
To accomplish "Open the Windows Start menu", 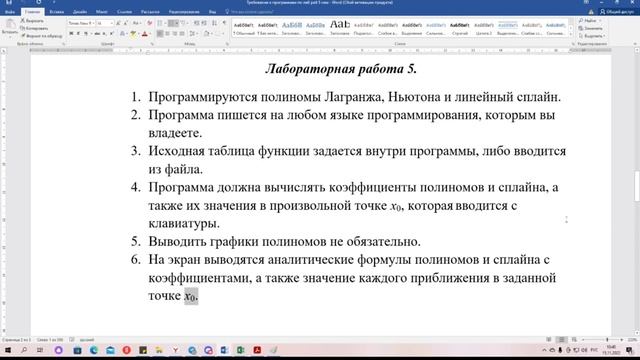I will coord(7,350).
